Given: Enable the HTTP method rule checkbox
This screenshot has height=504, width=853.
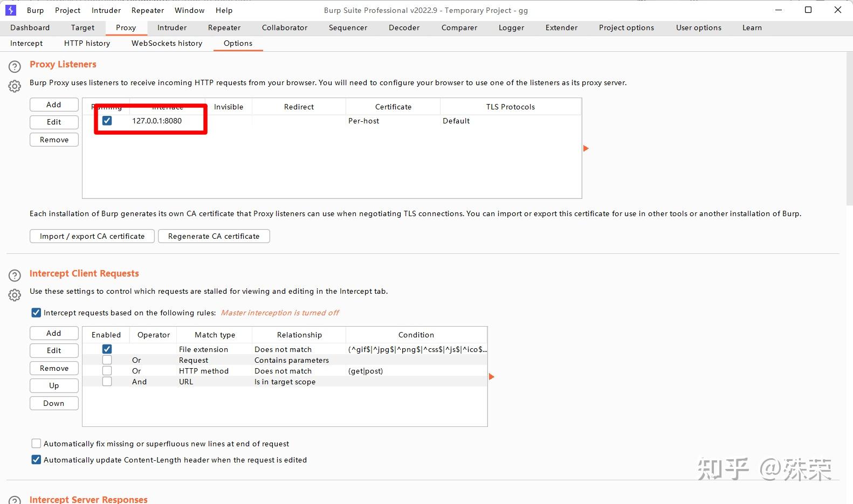Looking at the screenshot, I should point(107,371).
